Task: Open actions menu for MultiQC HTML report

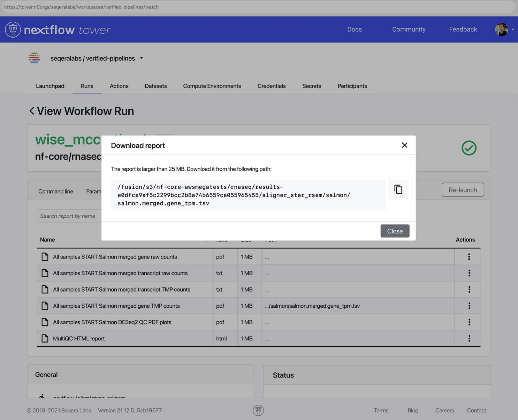Action: click(469, 339)
